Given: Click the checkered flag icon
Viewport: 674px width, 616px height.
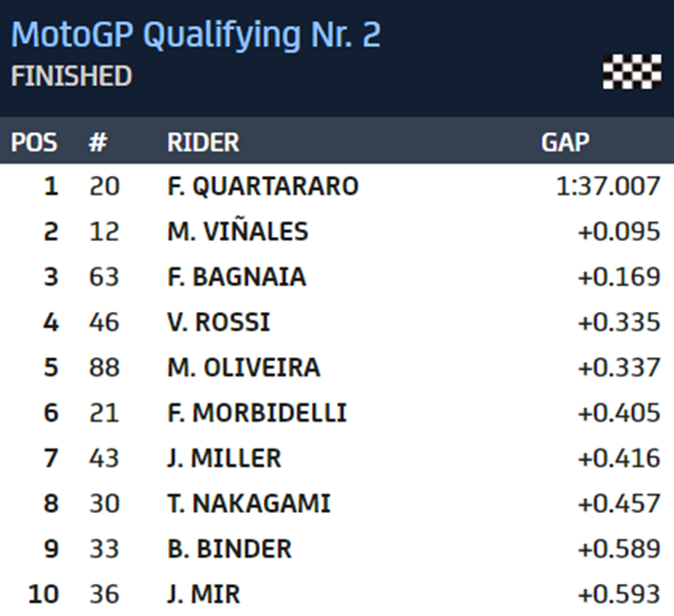Looking at the screenshot, I should click(x=632, y=72).
